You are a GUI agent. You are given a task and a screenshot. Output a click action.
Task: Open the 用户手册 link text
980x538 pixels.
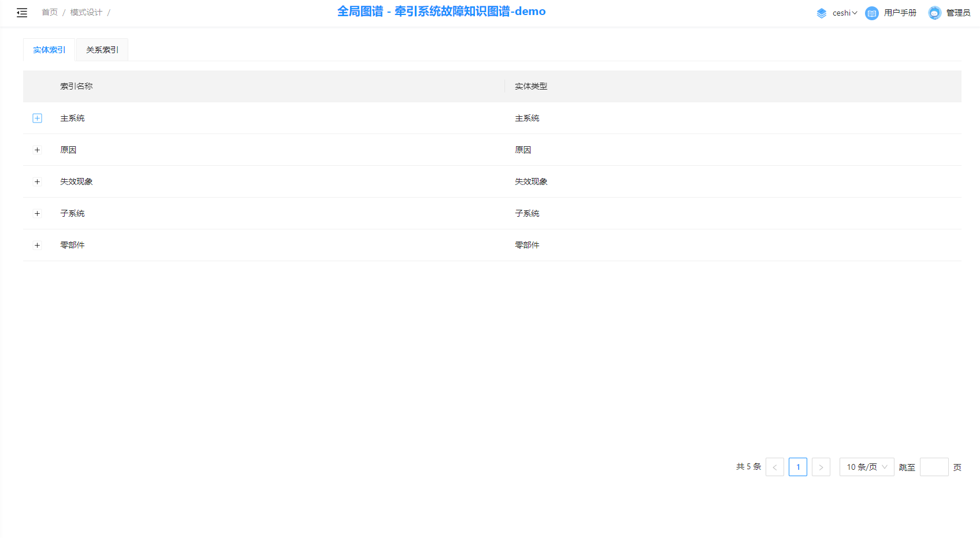coord(900,13)
